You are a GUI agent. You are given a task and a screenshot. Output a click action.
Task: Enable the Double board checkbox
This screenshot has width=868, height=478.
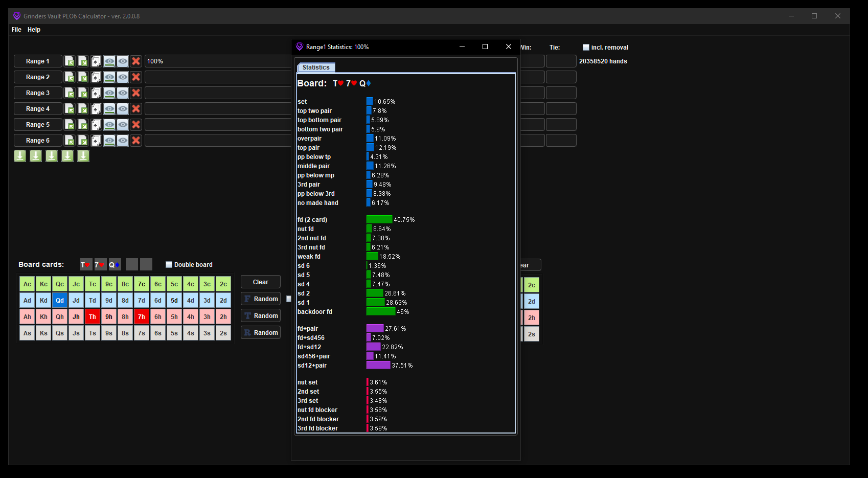point(169,265)
